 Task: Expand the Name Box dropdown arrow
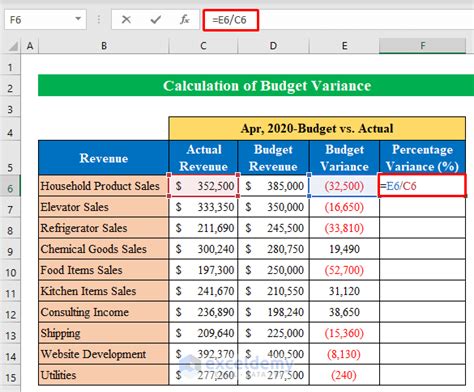click(x=78, y=19)
